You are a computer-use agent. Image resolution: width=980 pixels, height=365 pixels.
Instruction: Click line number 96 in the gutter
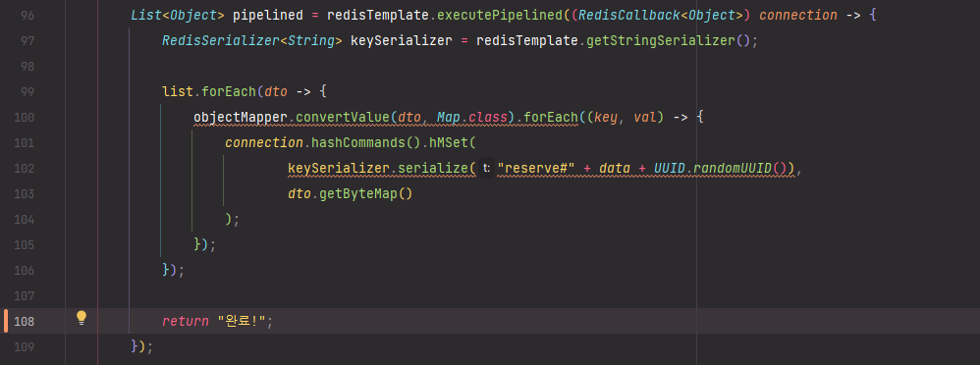[27, 15]
